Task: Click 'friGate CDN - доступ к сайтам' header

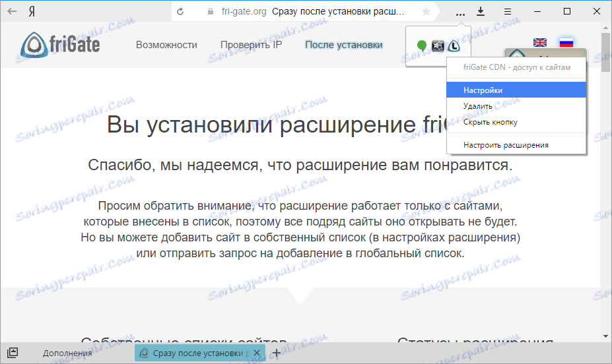Action: coord(517,67)
